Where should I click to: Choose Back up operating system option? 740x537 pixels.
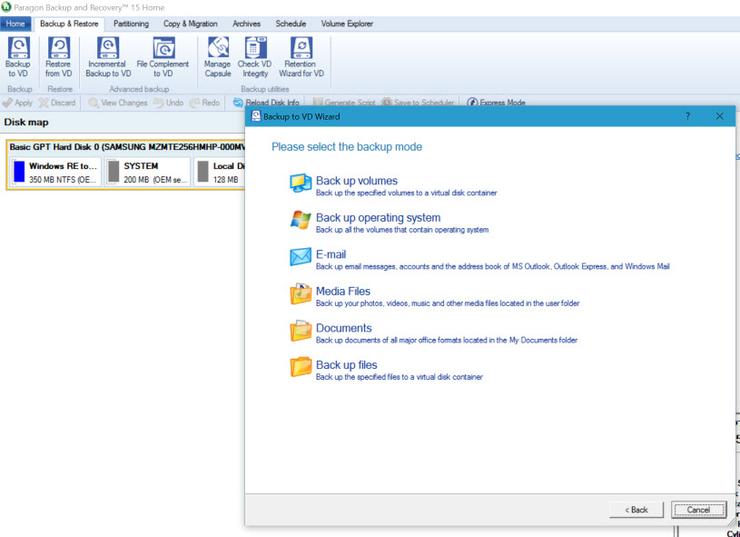(389, 222)
